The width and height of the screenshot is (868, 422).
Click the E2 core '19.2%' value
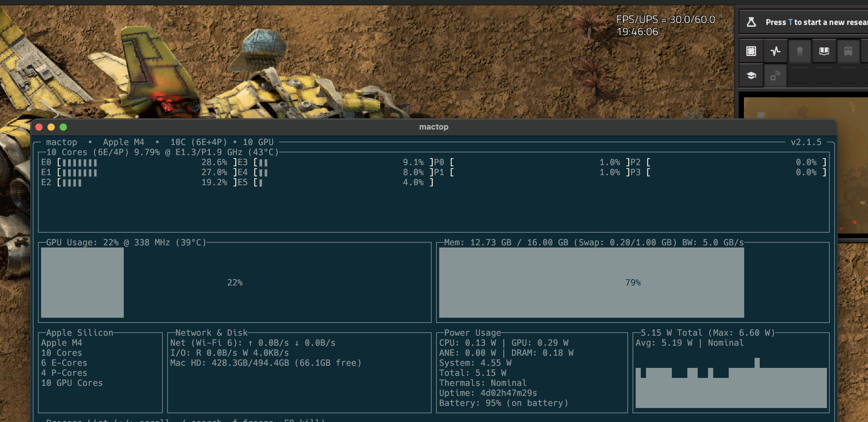pyautogui.click(x=214, y=182)
